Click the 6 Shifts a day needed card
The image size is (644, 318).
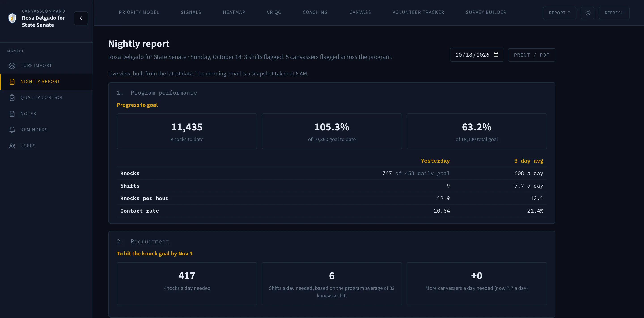click(331, 284)
